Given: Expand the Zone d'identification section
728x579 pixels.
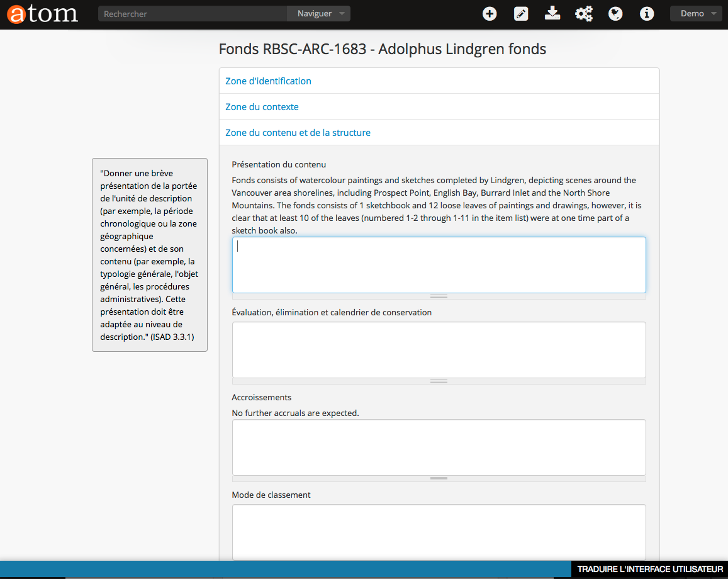Looking at the screenshot, I should click(x=269, y=81).
